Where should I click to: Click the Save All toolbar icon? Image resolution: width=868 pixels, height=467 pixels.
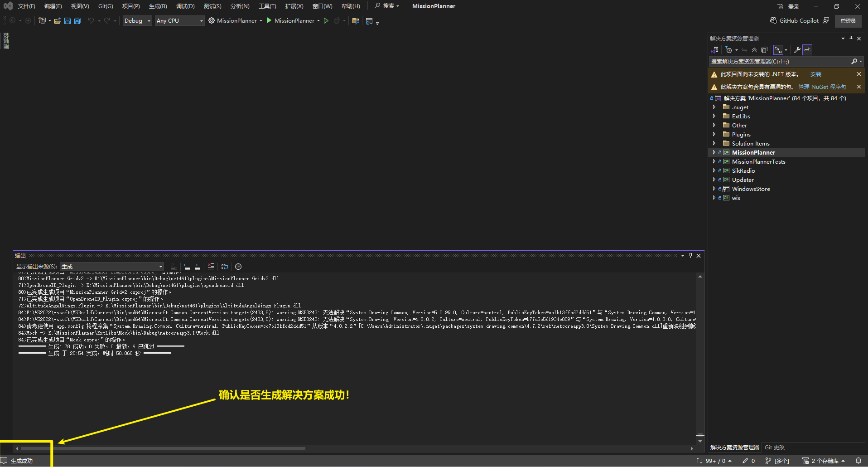pyautogui.click(x=77, y=21)
